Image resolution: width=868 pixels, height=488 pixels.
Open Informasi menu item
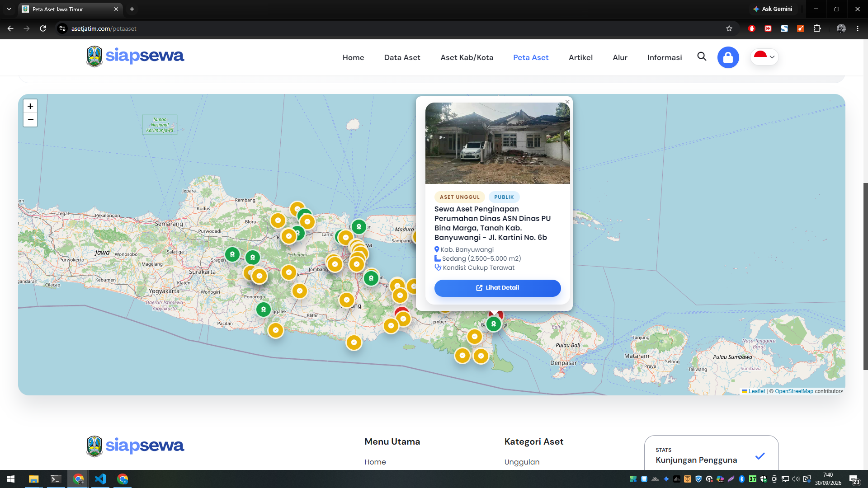coord(664,57)
